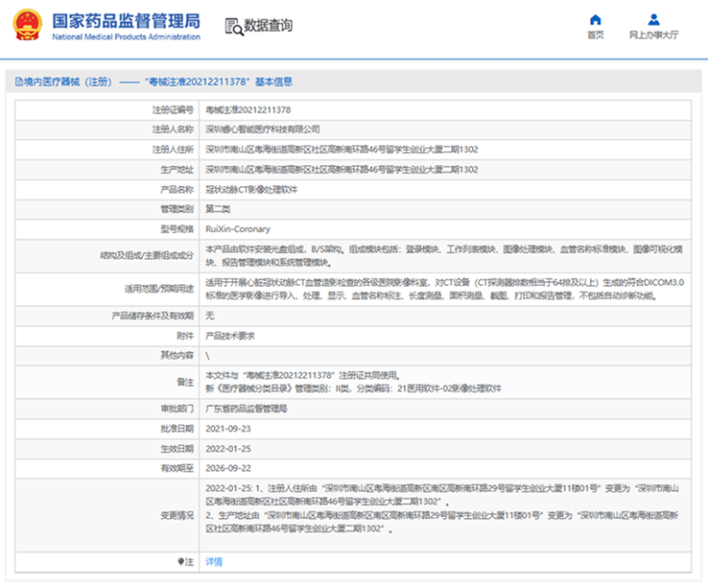Click the 国家药品监督管理局 title
Viewport: 708px width, 588px height.
point(126,21)
